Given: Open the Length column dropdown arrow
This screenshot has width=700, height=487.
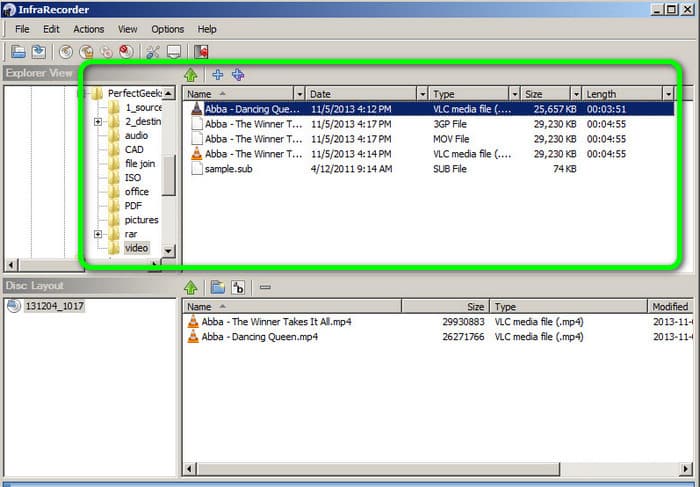Looking at the screenshot, I should pos(668,94).
